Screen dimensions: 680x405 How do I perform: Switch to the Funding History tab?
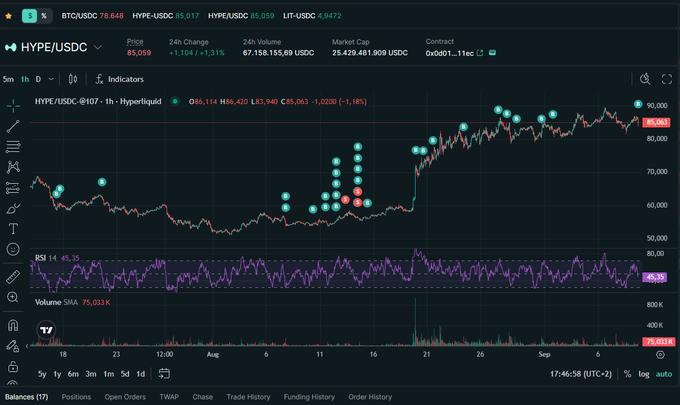309,397
